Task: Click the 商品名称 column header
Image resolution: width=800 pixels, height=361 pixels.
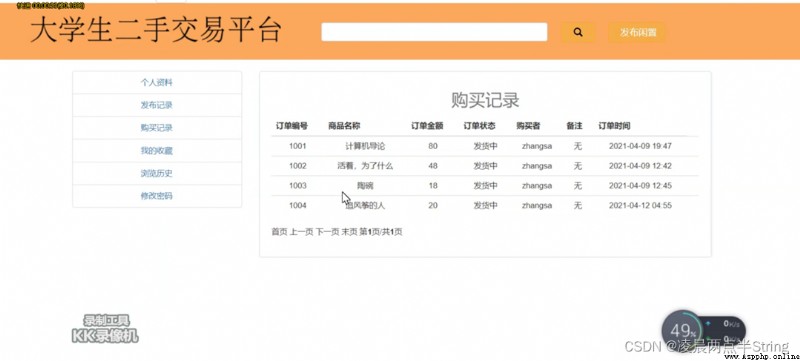Action: [x=344, y=126]
